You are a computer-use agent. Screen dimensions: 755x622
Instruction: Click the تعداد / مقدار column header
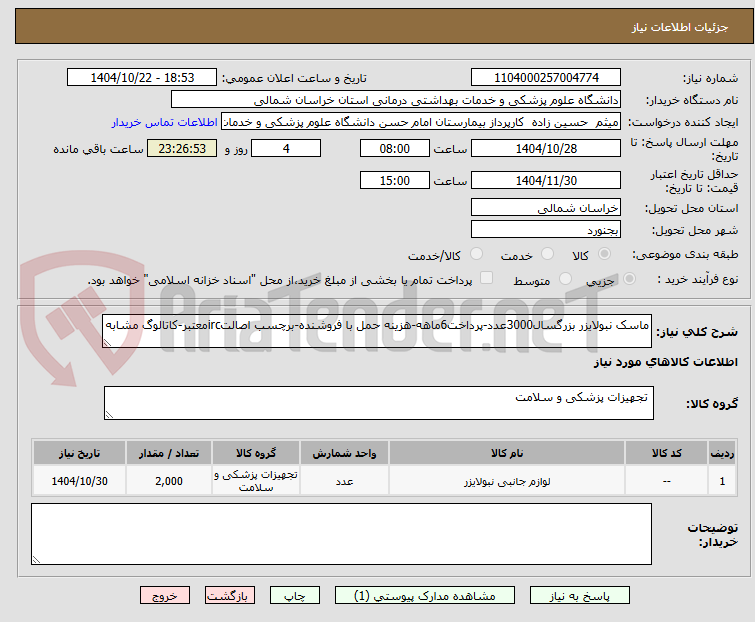pos(169,453)
